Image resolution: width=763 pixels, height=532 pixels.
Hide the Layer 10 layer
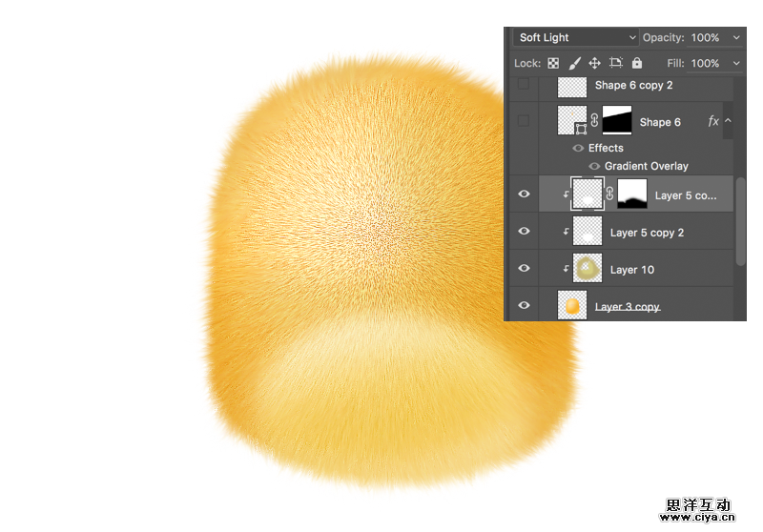tap(524, 269)
